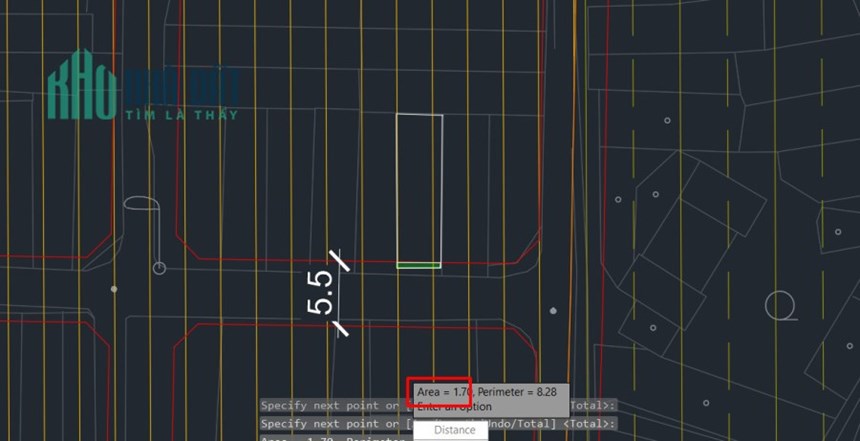Click the 'Enter an option' prompt text
This screenshot has height=441, width=860.
pos(454,408)
